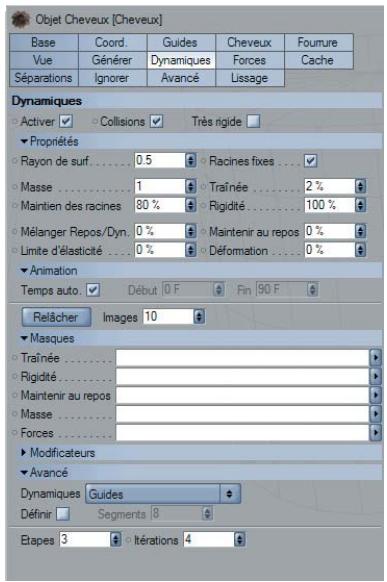Click the Traînée mask field

pyautogui.click(x=242, y=358)
